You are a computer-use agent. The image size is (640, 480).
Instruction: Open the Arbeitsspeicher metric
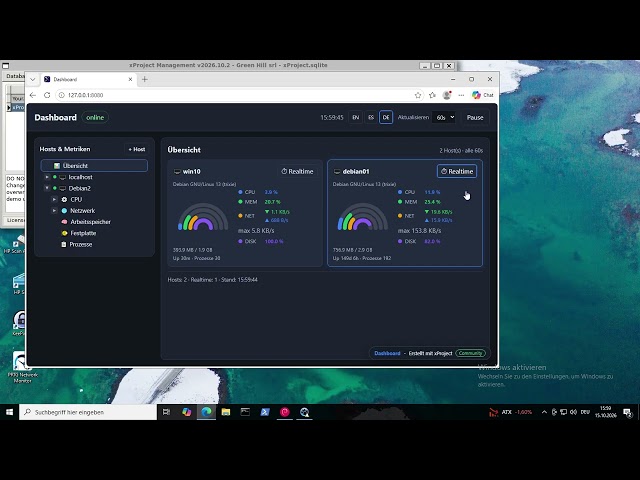(x=90, y=222)
